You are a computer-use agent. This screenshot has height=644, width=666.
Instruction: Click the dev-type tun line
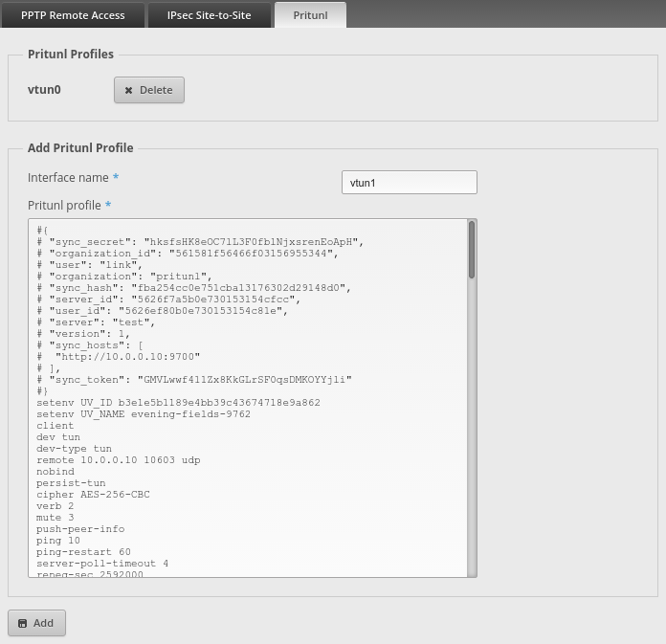75,448
